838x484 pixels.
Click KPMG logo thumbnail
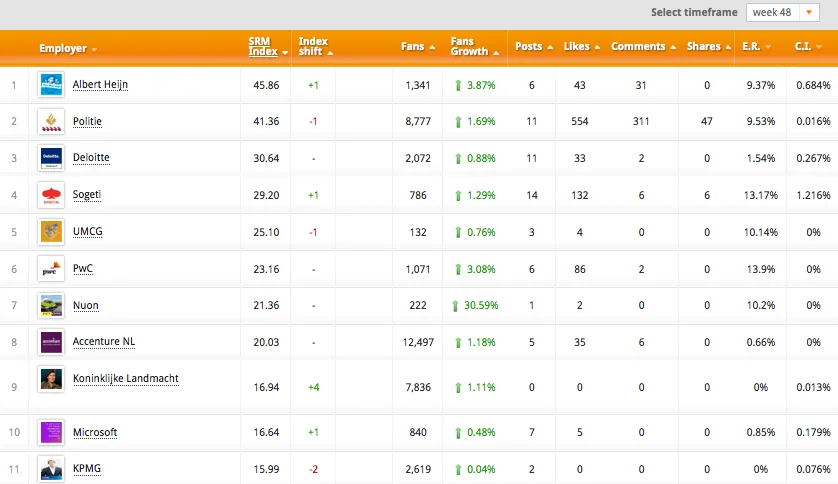click(51, 469)
